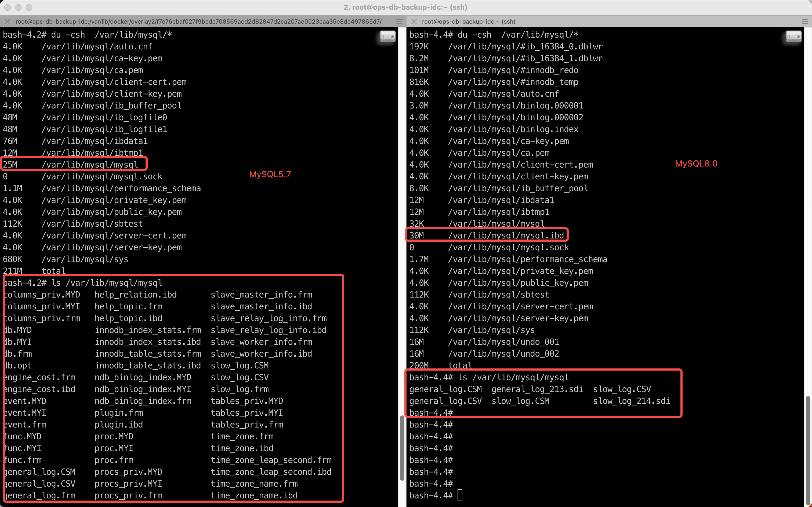This screenshot has height=507, width=812.
Task: Click 'ls /var/lib/mysql/mysql' command in left pane
Action: pos(107,283)
